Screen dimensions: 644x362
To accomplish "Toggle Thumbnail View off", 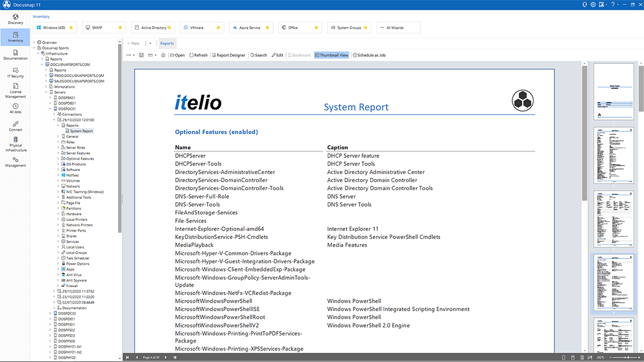I will pos(331,55).
